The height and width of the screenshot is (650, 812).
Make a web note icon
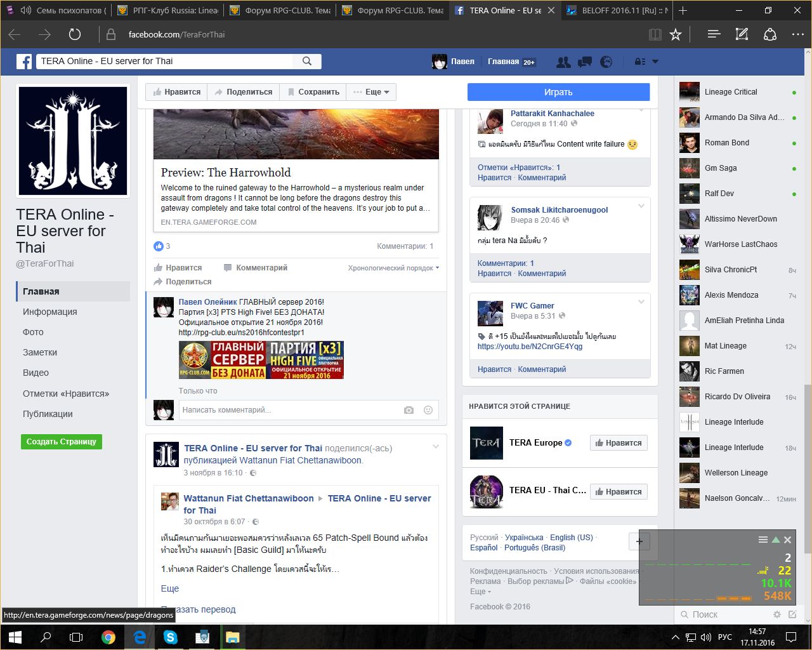pyautogui.click(x=742, y=34)
